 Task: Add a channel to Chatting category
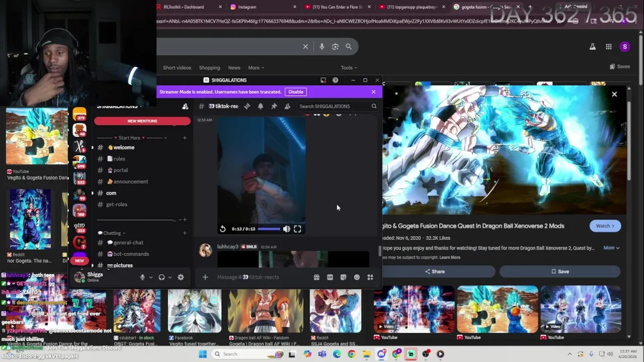click(x=185, y=233)
